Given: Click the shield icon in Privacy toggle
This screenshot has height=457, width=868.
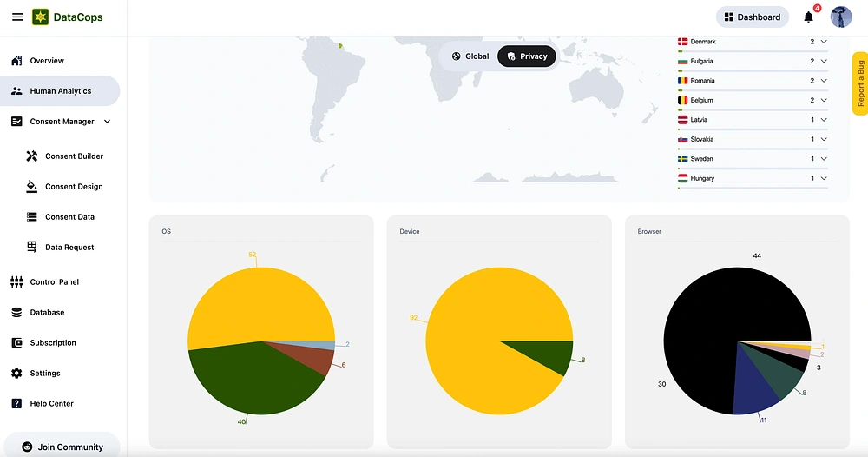Looking at the screenshot, I should coord(511,56).
